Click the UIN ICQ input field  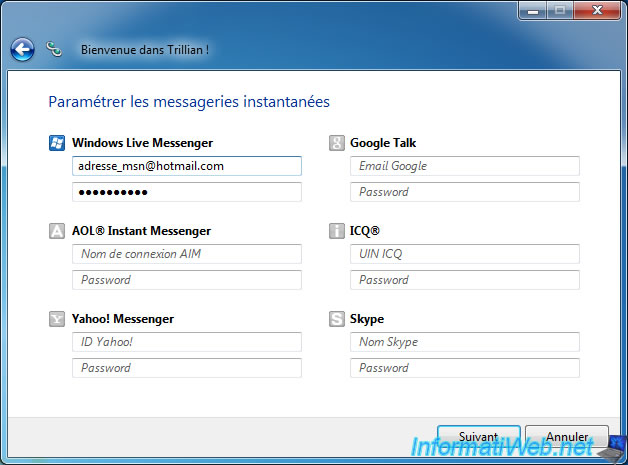pos(465,254)
